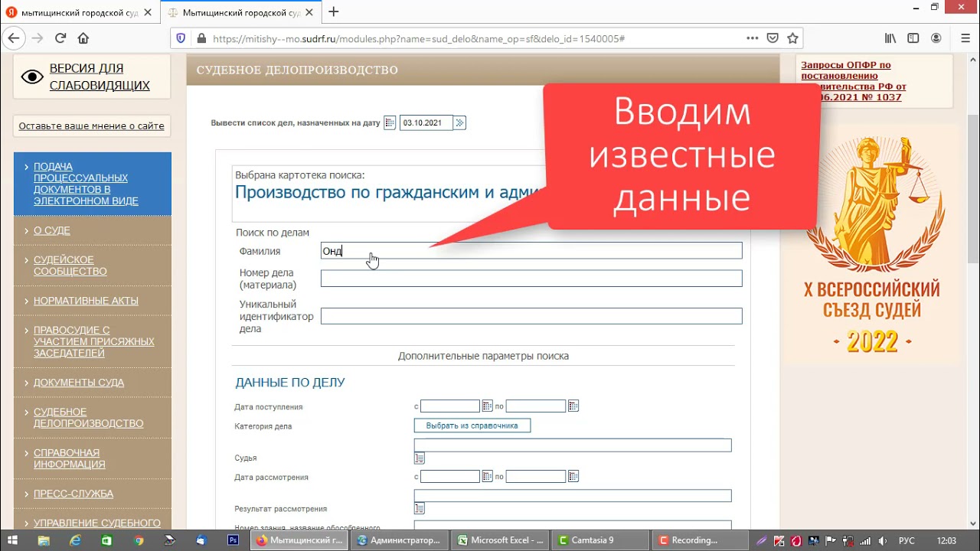The width and height of the screenshot is (980, 551).
Task: Click Уникальный идентификатор дела field
Action: [x=531, y=316]
